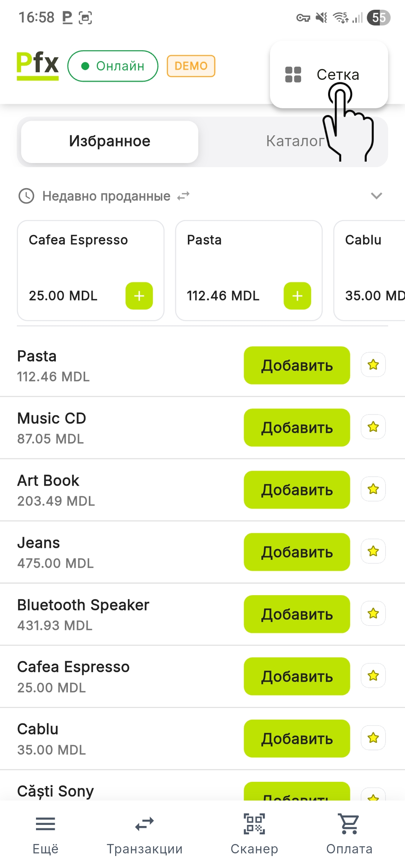Image resolution: width=405 pixels, height=868 pixels.
Task: Collapse the Недавно проданные section chevron
Action: coord(376,196)
